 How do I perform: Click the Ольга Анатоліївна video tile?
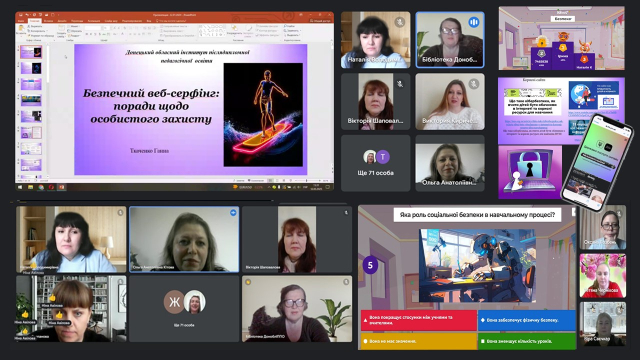[x=450, y=163]
